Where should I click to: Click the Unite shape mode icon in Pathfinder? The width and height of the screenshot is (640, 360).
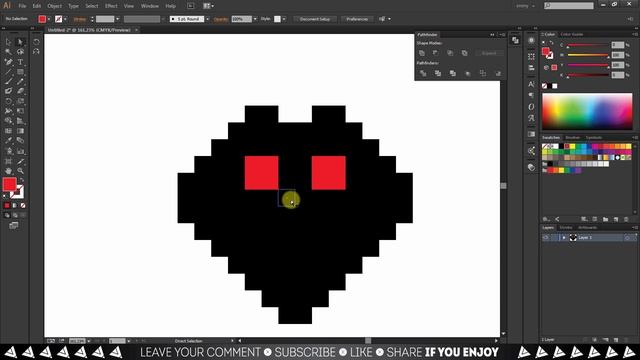[x=422, y=53]
